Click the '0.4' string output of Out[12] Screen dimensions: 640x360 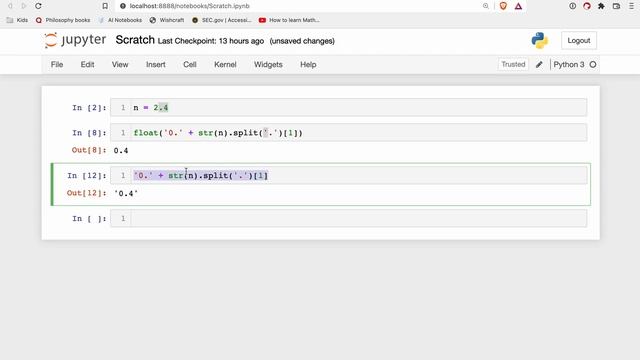[x=126, y=193]
